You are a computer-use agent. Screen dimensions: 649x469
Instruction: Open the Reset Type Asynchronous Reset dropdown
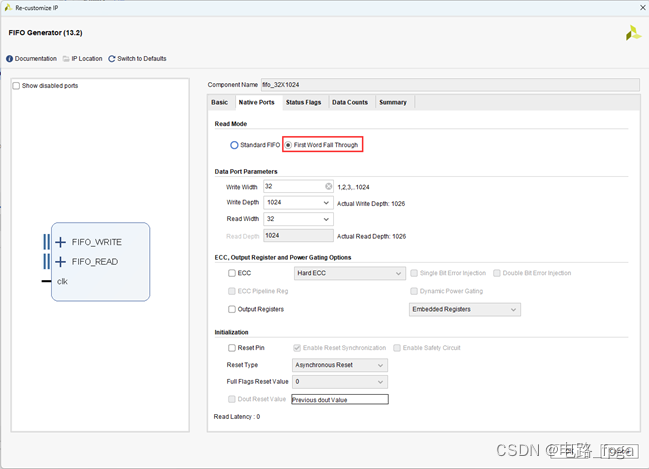pyautogui.click(x=340, y=365)
